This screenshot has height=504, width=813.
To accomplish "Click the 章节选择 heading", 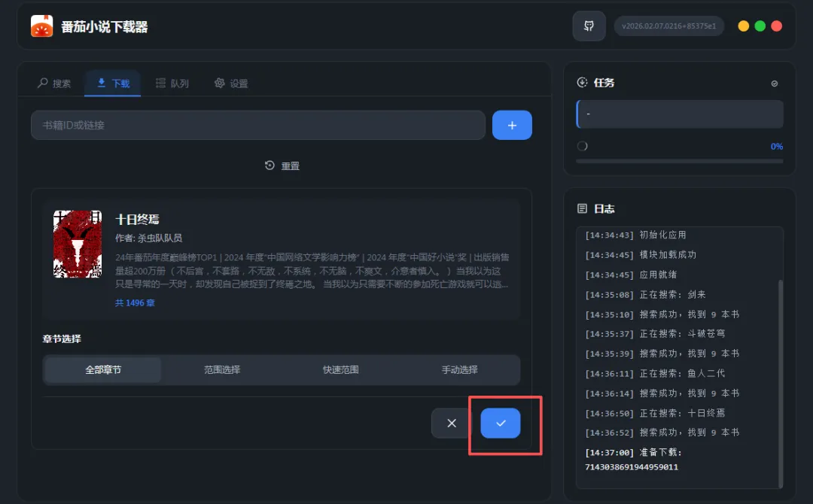I will pos(62,339).
